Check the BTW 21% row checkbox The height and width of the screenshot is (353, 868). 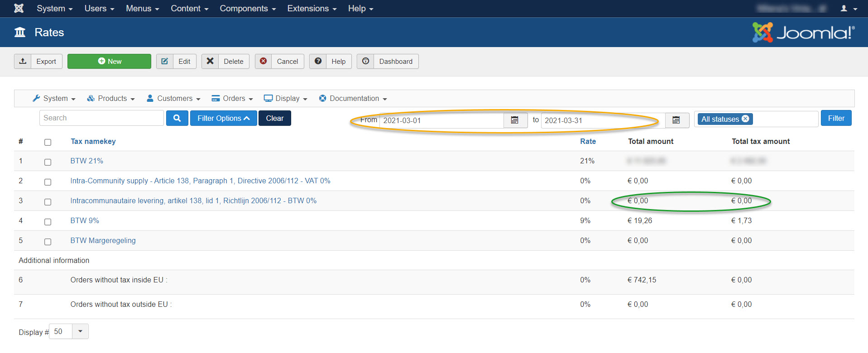coord(48,162)
